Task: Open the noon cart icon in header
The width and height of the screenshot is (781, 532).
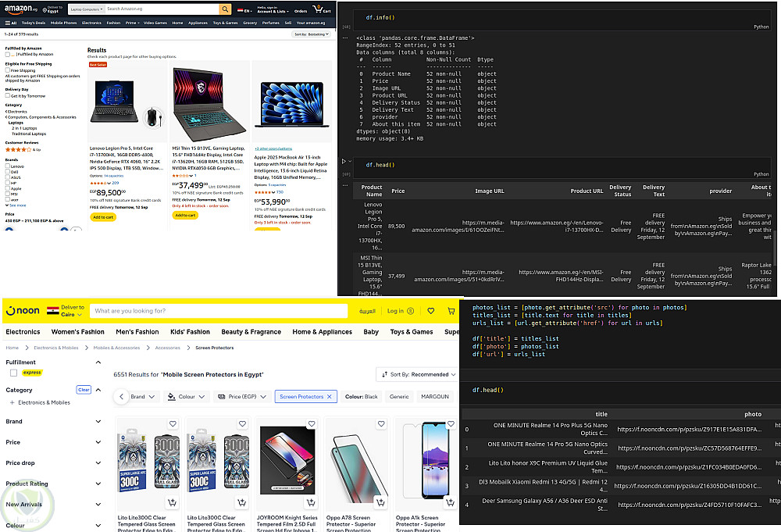Action: (451, 311)
